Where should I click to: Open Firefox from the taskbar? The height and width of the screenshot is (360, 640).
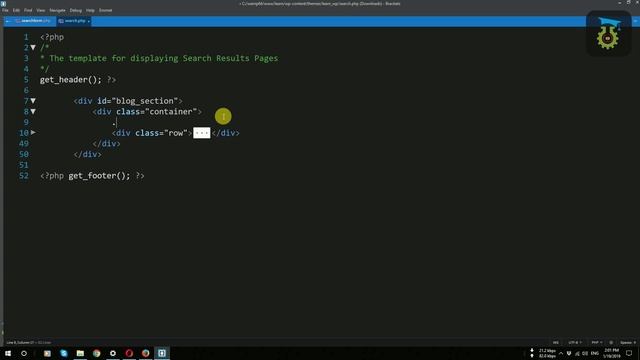(145, 353)
